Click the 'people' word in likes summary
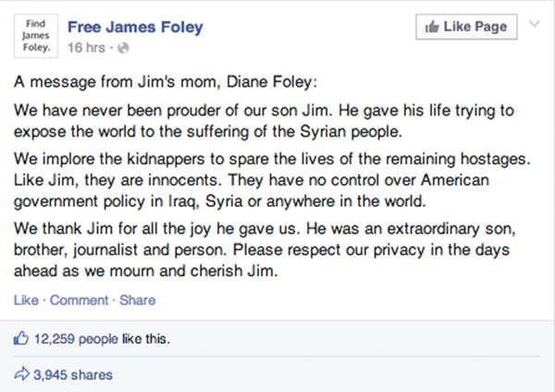 (x=98, y=339)
